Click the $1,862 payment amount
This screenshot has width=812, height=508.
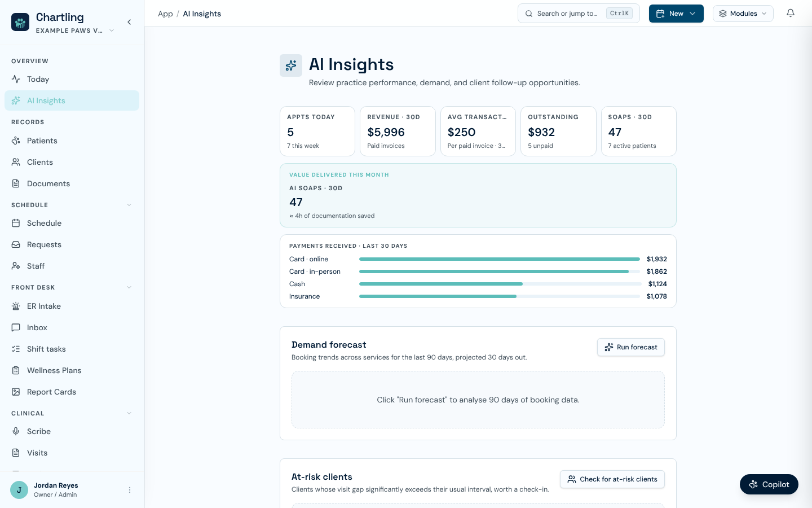click(x=657, y=271)
